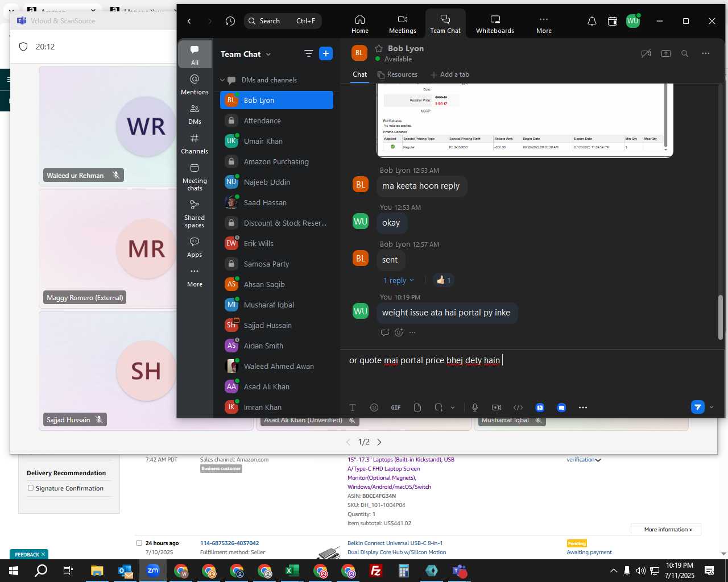
Task: Attach a file to the message
Action: coord(417,408)
